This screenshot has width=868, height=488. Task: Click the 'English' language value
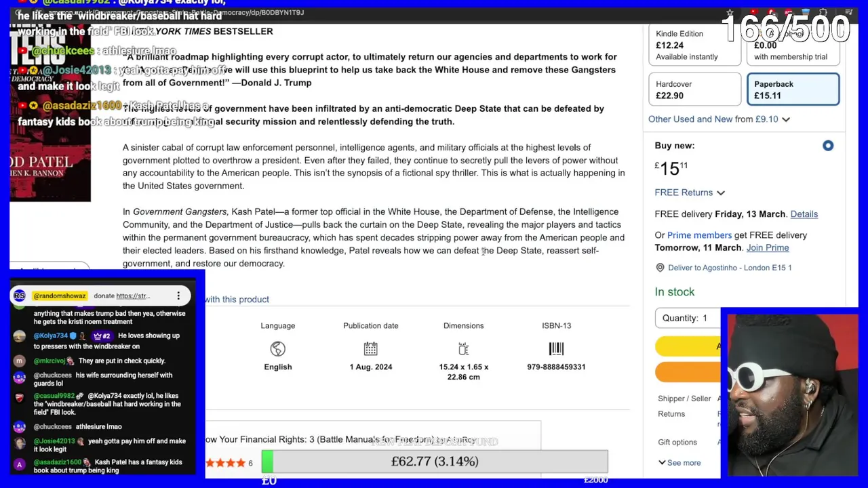click(278, 367)
